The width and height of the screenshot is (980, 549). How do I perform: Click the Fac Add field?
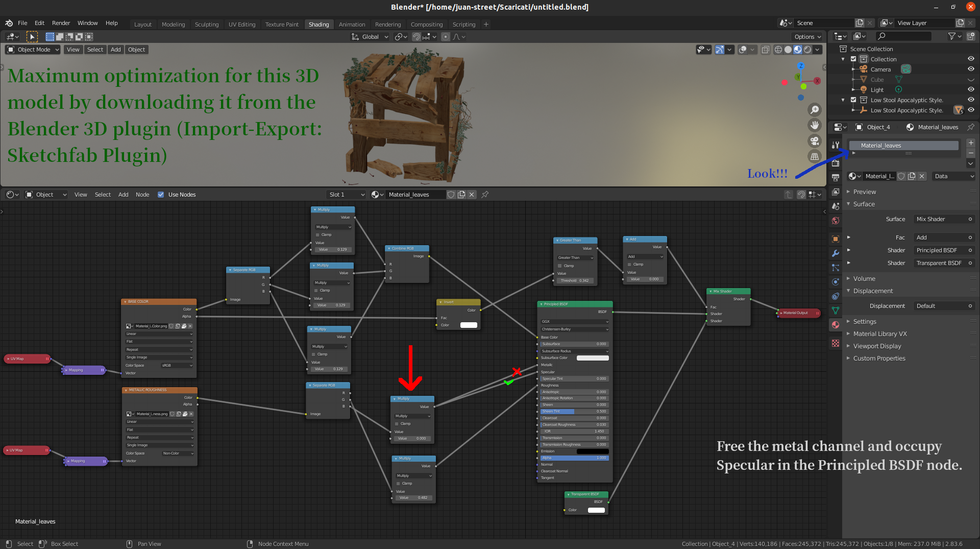click(x=944, y=237)
